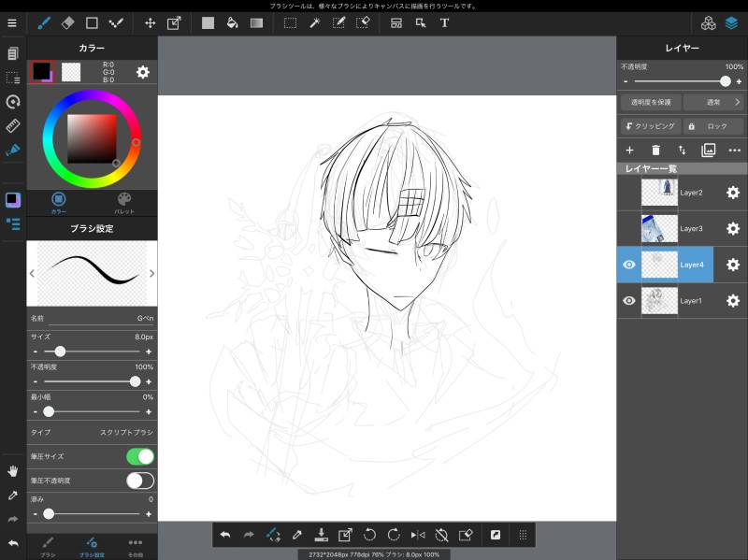Select Layer3 thumbnail
The height and width of the screenshot is (560, 748).
pyautogui.click(x=659, y=228)
